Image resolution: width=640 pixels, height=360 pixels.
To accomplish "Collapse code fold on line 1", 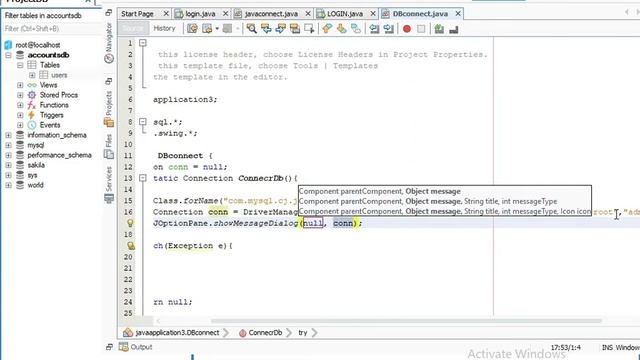I will [x=142, y=43].
